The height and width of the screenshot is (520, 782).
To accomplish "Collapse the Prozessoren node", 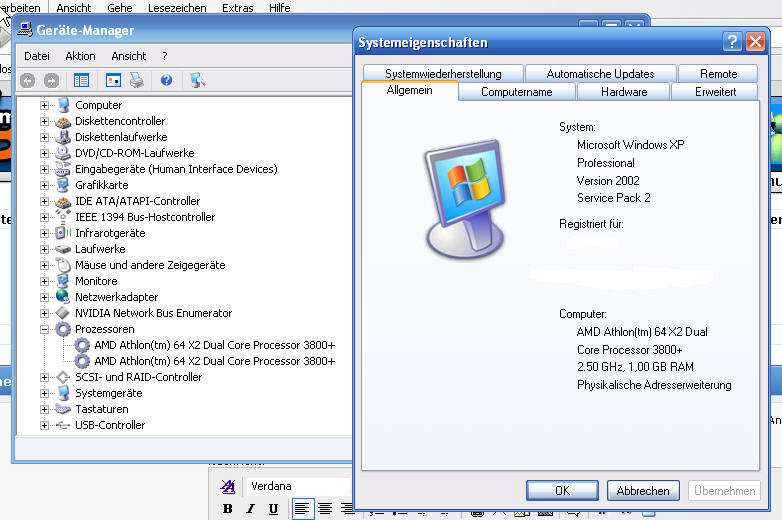I will [44, 329].
